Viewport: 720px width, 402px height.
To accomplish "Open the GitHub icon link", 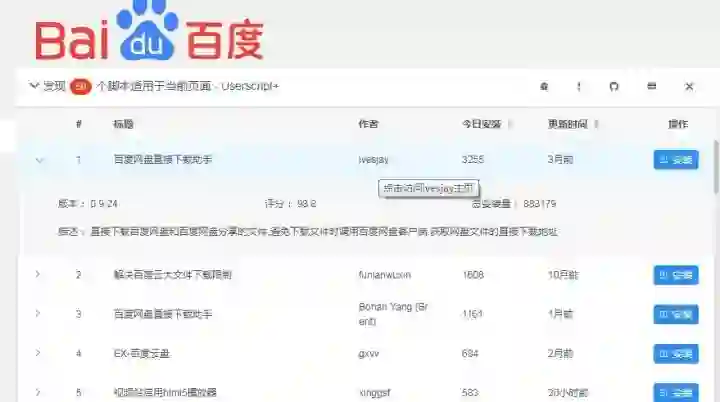I will (614, 86).
